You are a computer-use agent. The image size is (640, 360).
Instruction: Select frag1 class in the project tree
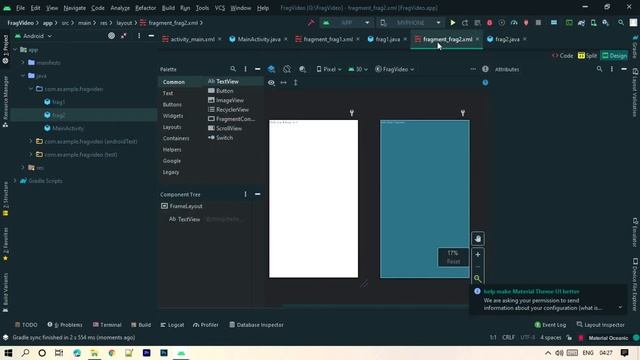[x=58, y=102]
